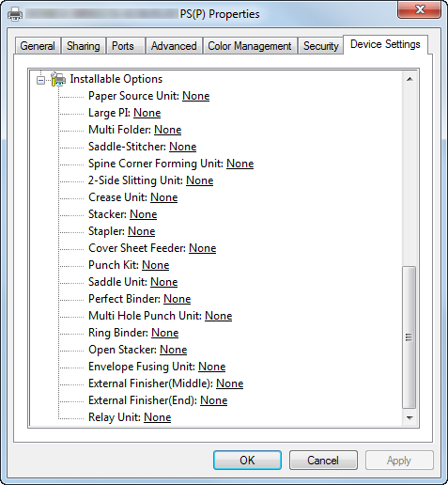Click None value for Multi Folder
This screenshot has width=448, height=485.
point(168,130)
